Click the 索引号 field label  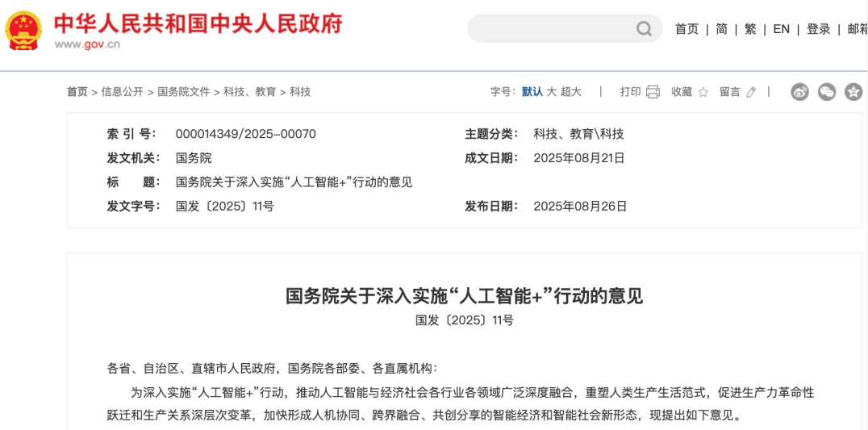click(131, 134)
